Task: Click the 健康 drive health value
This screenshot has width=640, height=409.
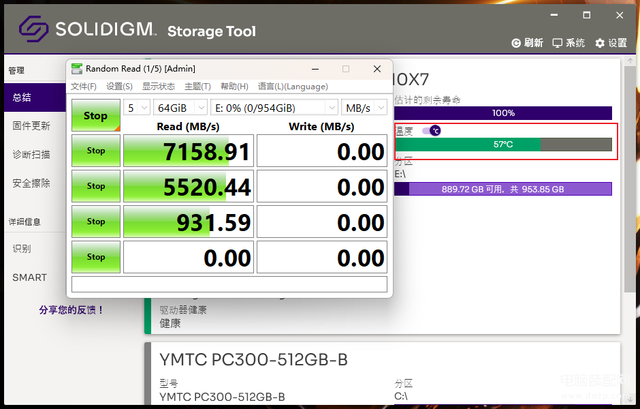Action: 170,324
